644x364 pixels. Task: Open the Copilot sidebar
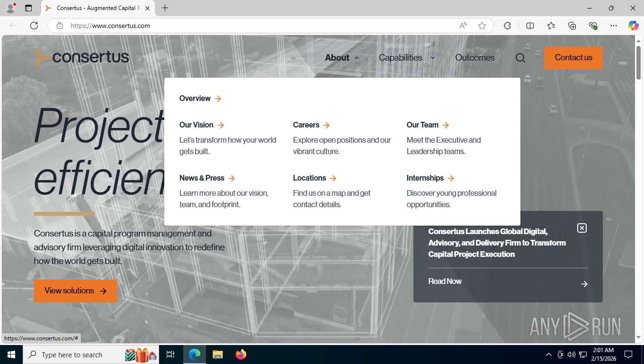tap(634, 26)
